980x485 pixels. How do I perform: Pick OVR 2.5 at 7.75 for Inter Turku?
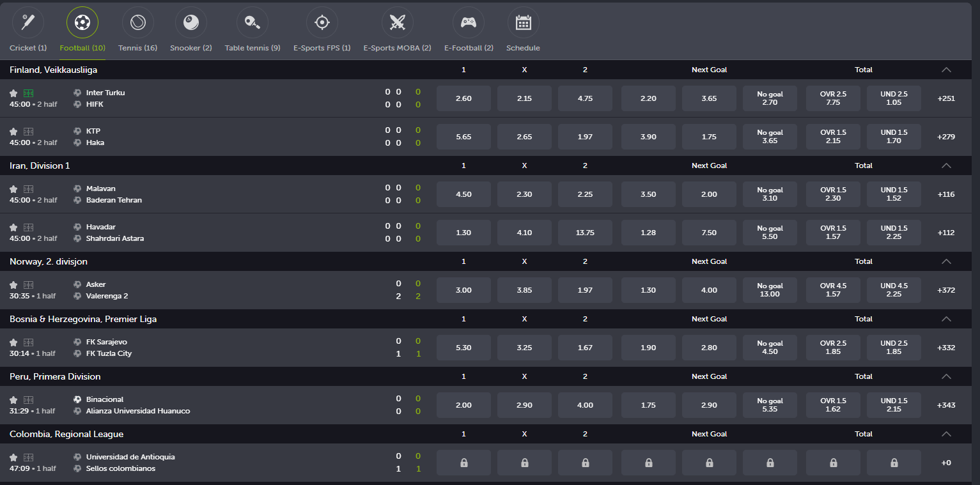833,98
